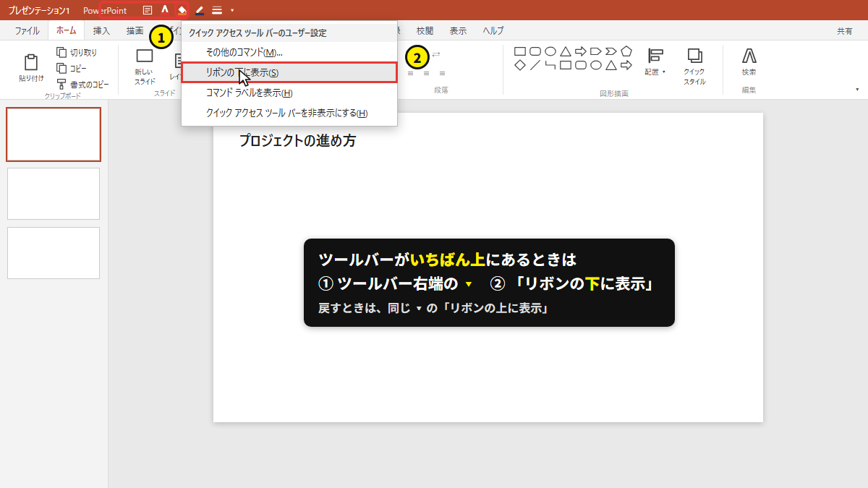
Task: Click the slide title プロジェクトの進め方
Action: [x=297, y=141]
